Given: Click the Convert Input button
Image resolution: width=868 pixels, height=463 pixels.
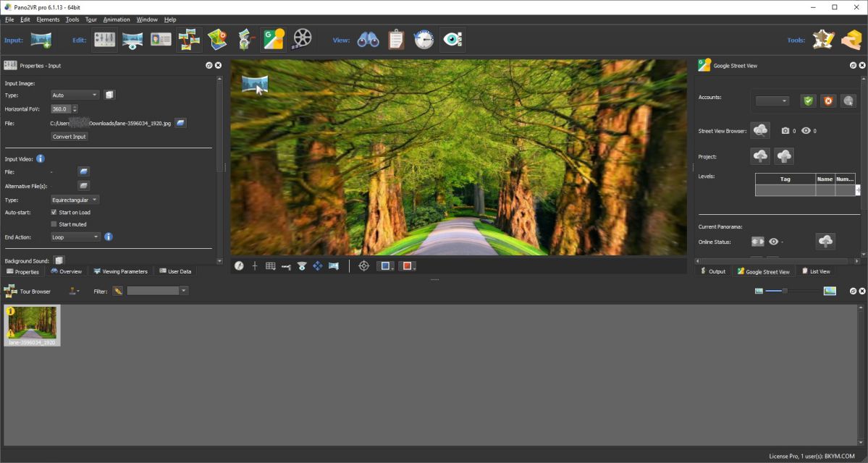Looking at the screenshot, I should pyautogui.click(x=69, y=137).
